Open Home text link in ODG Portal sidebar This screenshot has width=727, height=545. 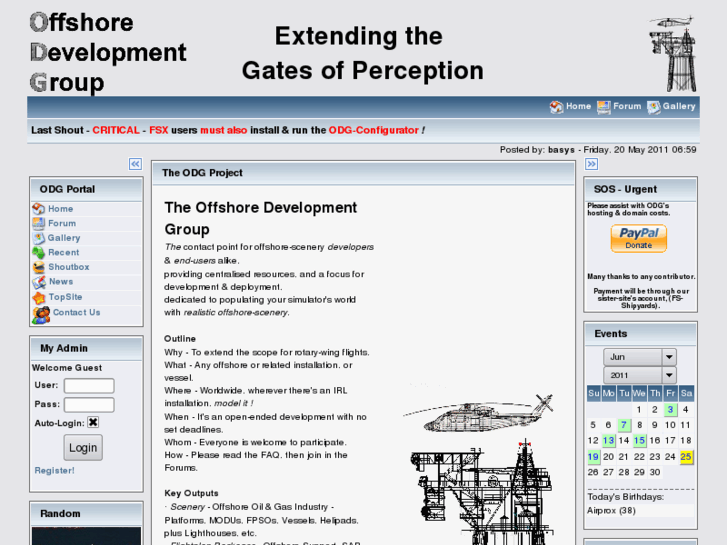coord(60,209)
